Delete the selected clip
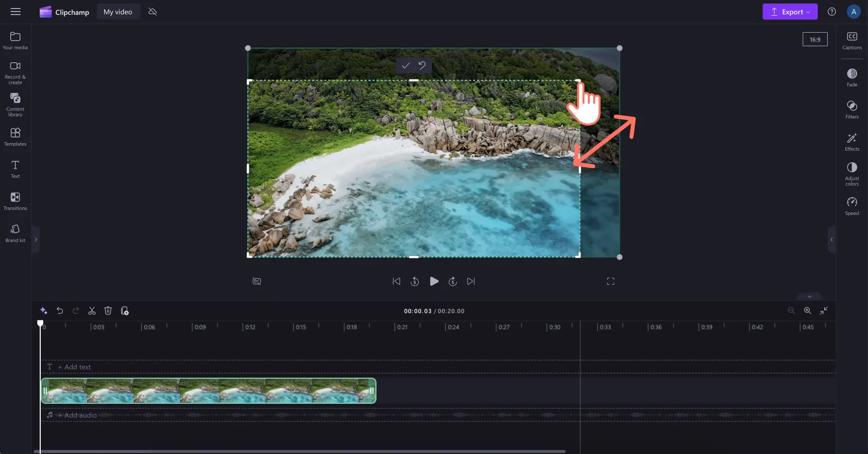 coord(108,311)
